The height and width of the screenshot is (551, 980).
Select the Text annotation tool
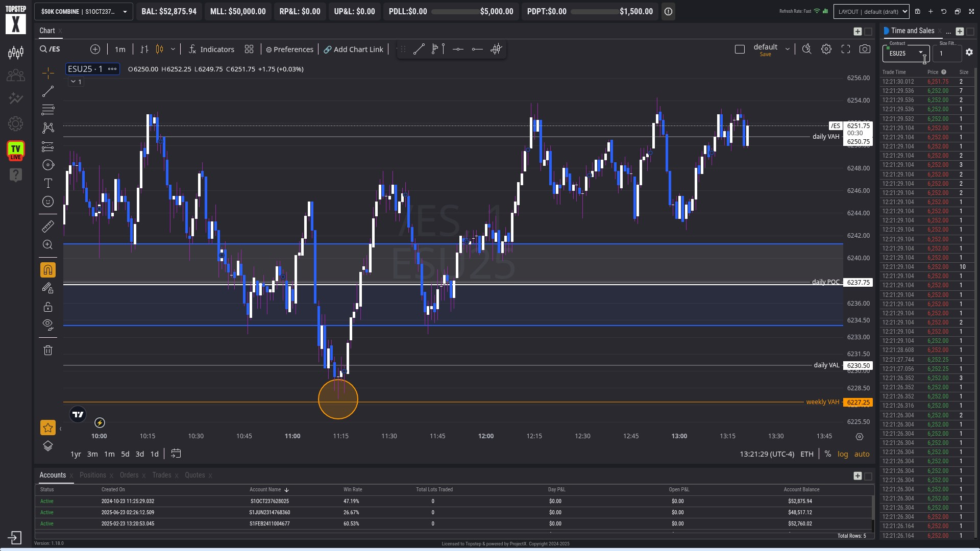[x=48, y=183]
